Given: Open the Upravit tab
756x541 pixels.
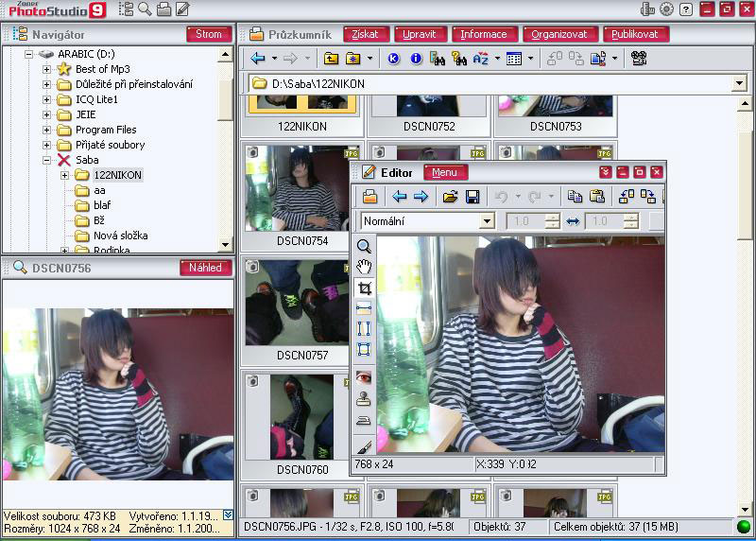Looking at the screenshot, I should click(420, 34).
